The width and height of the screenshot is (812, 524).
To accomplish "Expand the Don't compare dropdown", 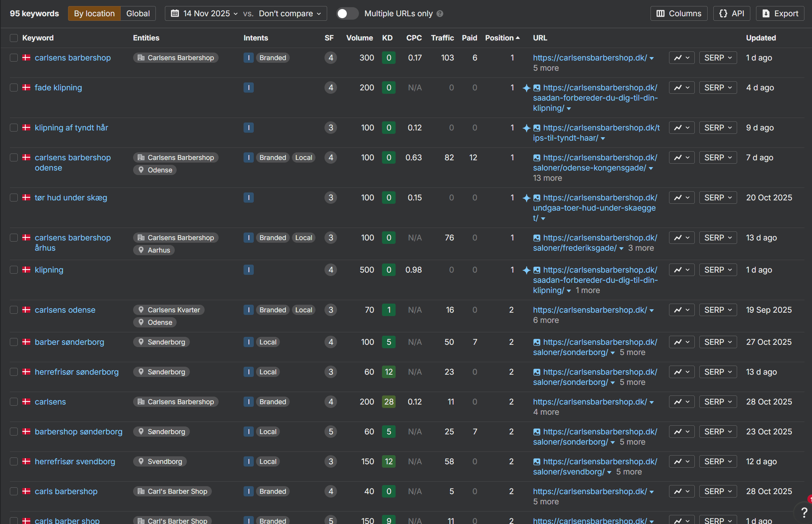I will [290, 14].
